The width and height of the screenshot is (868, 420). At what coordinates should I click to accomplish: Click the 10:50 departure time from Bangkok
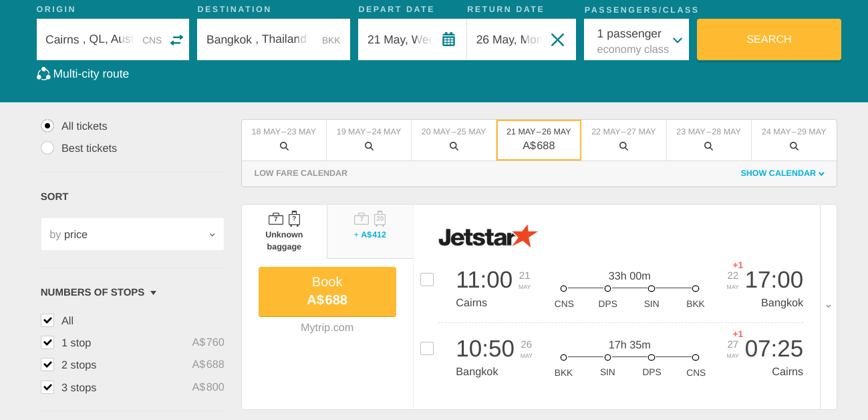(x=485, y=348)
